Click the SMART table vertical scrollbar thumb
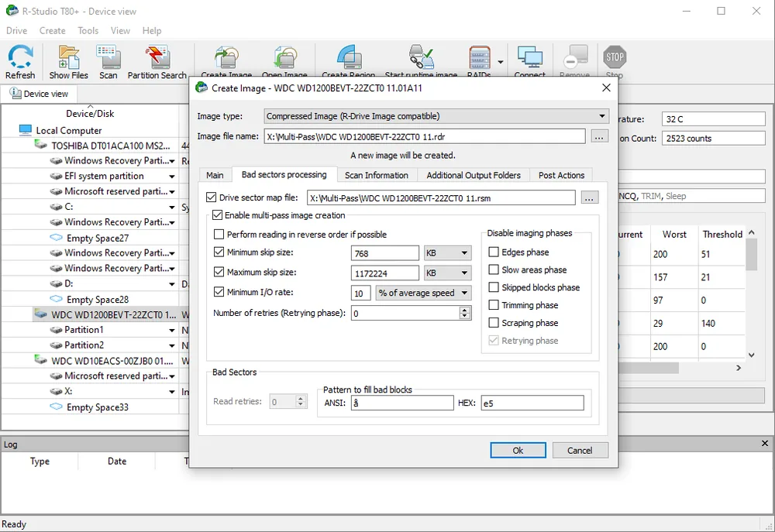The height and width of the screenshot is (532, 775). [x=751, y=255]
